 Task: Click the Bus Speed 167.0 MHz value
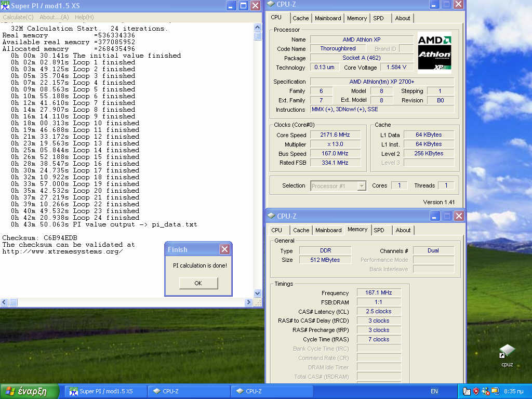pyautogui.click(x=335, y=153)
